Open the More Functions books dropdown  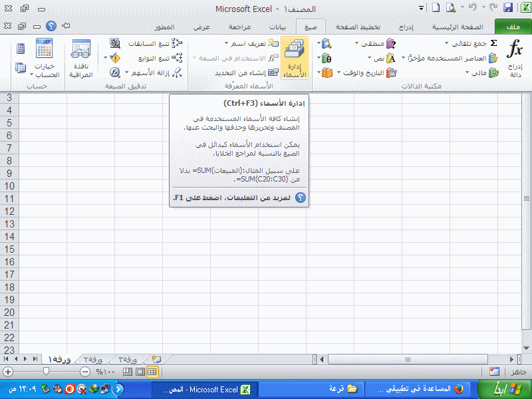click(x=325, y=72)
